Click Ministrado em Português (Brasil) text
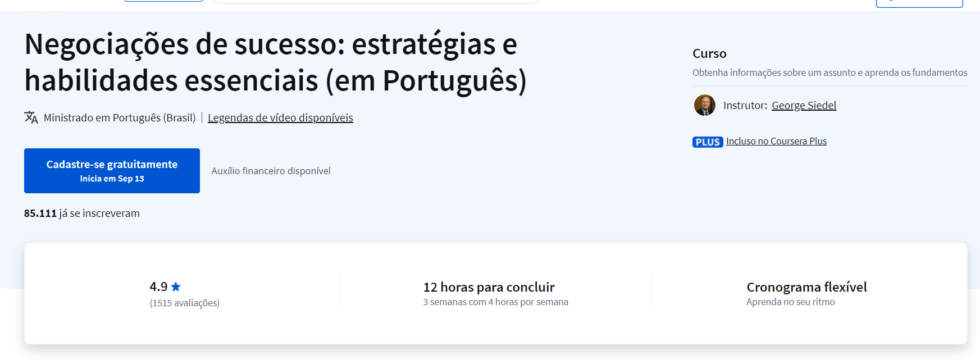Screen dimensions: 980x363 click(x=120, y=118)
